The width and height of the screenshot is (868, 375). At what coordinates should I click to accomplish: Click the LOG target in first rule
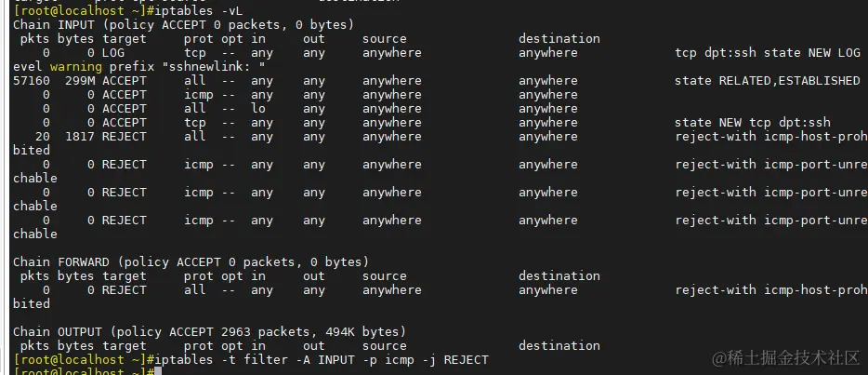click(113, 52)
